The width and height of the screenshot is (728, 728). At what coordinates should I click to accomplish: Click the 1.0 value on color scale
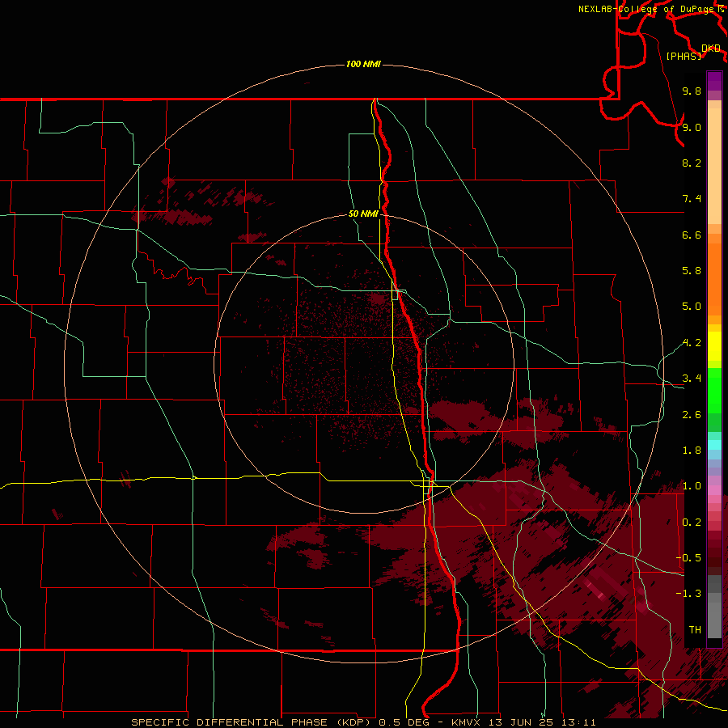692,486
